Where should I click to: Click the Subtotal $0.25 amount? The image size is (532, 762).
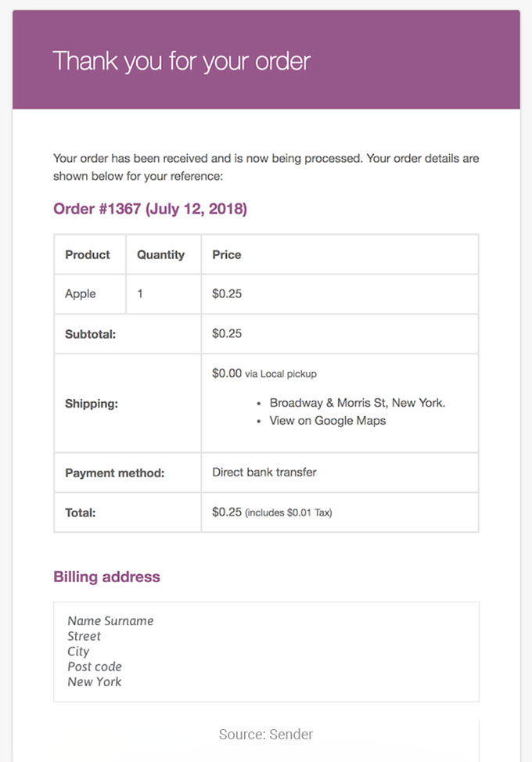(x=227, y=333)
